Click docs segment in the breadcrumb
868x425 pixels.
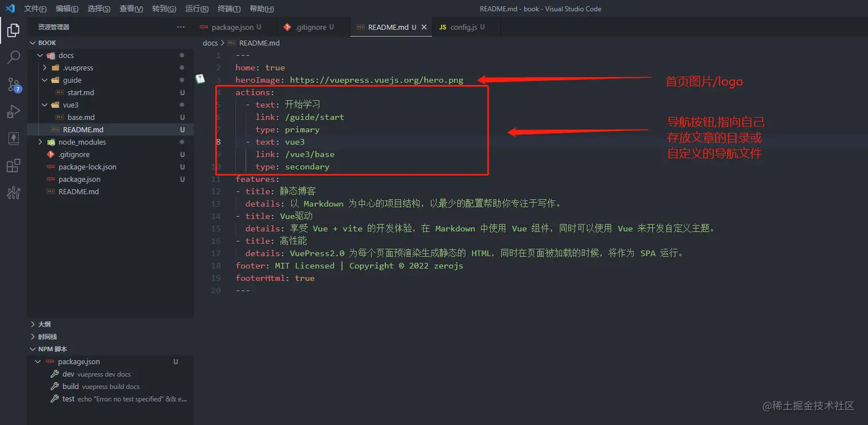point(210,43)
